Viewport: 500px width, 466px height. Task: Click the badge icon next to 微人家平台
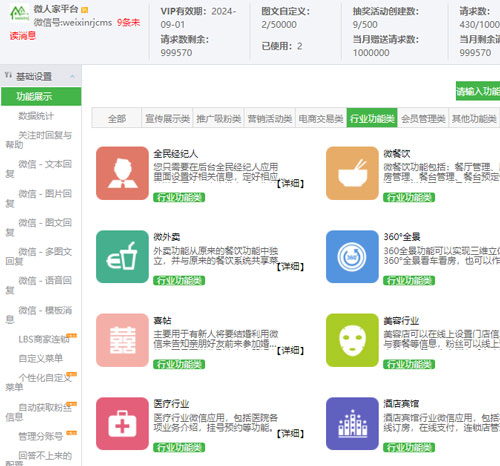coord(84,10)
